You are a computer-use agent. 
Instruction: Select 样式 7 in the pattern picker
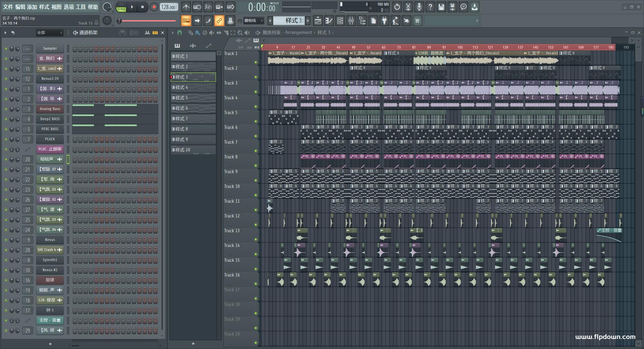tap(193, 119)
